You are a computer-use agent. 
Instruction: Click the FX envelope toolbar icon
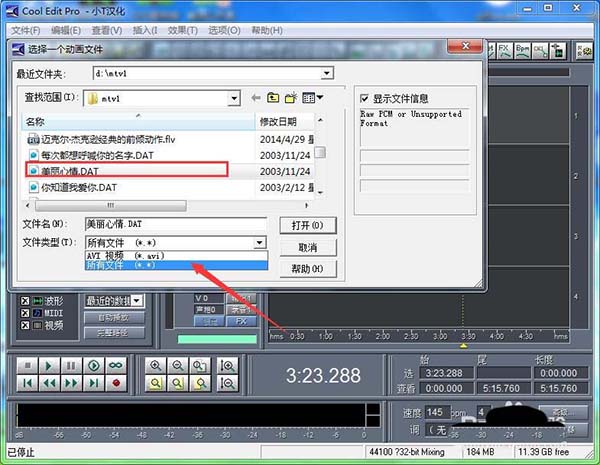click(x=505, y=51)
